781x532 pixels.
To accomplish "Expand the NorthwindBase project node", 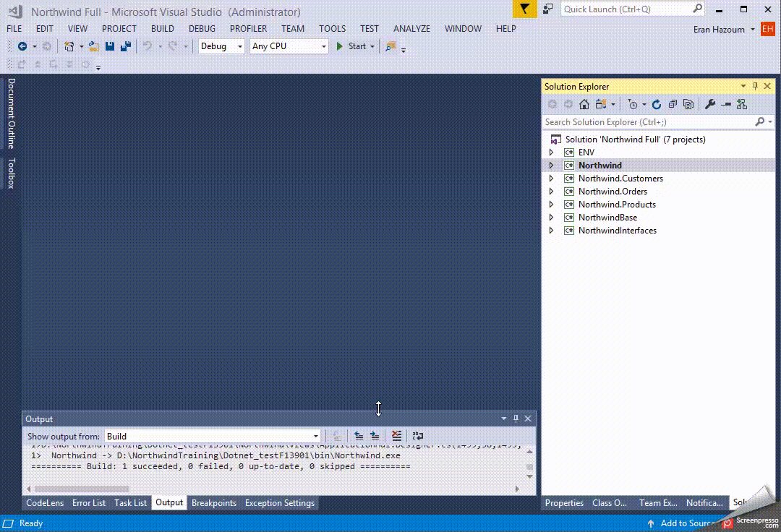I will [551, 218].
